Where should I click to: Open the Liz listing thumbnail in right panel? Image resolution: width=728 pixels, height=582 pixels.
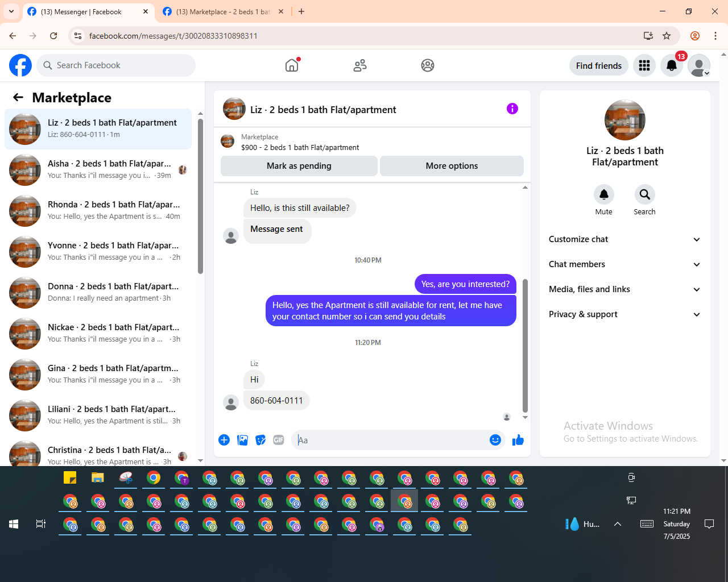[625, 120]
